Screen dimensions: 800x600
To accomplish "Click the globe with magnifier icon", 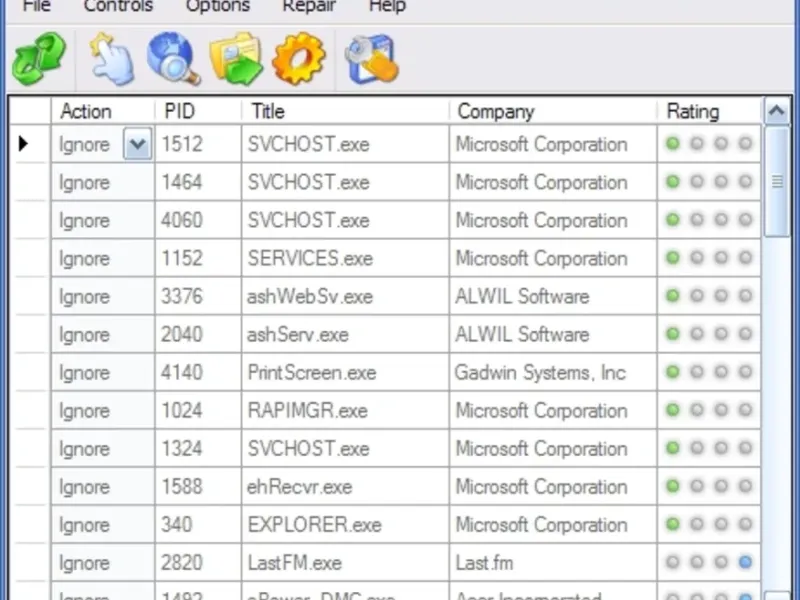I will point(173,59).
